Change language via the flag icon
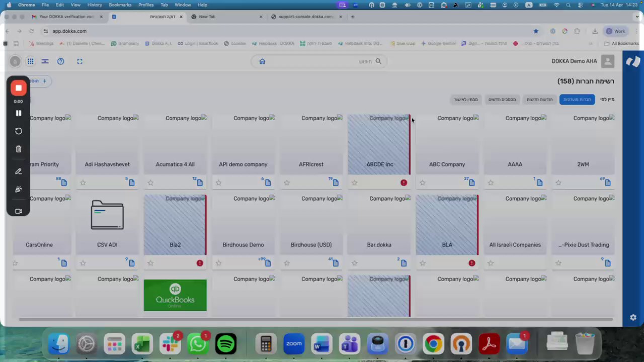This screenshot has height=362, width=644. point(45,61)
